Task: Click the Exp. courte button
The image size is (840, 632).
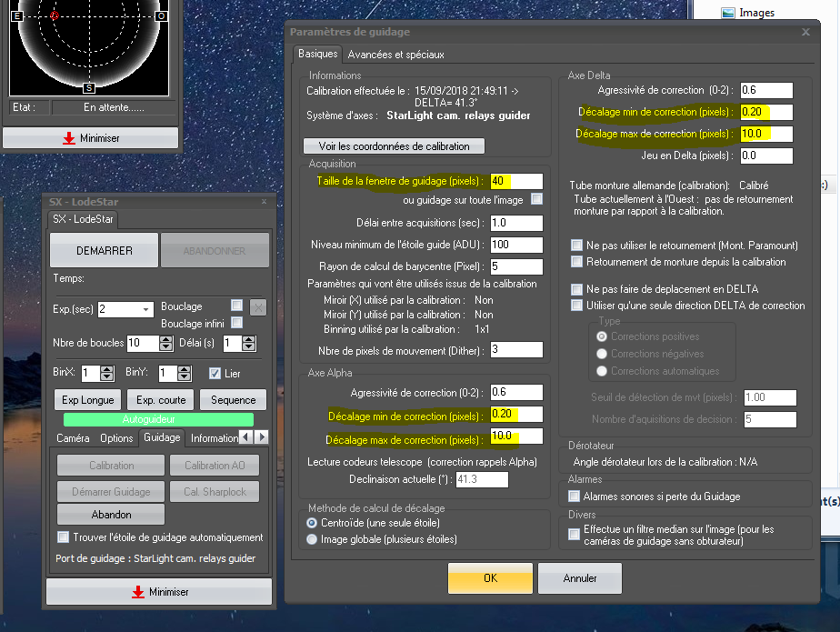Action: (161, 400)
